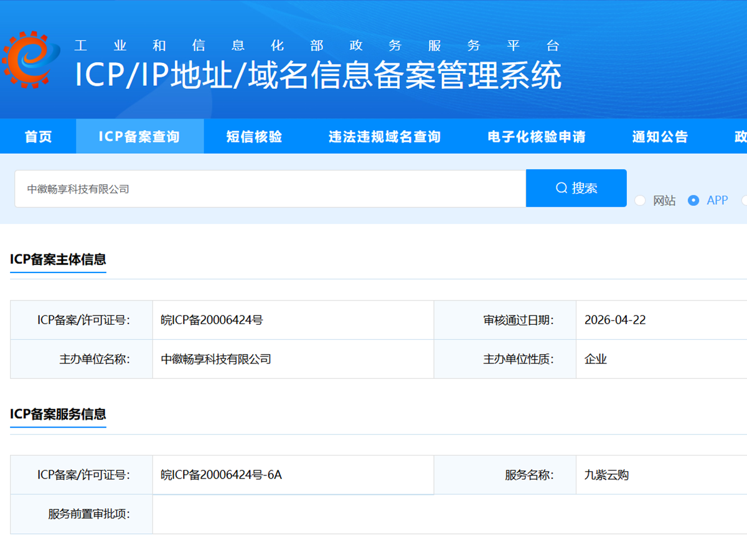Click the 服务前置审批项 label
The image size is (747, 560).
[89, 514]
